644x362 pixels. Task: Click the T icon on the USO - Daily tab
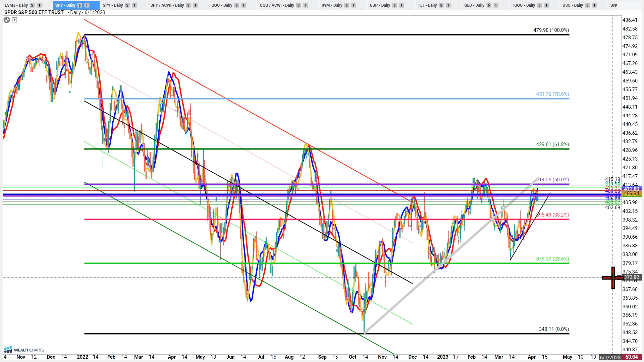(594, 5)
